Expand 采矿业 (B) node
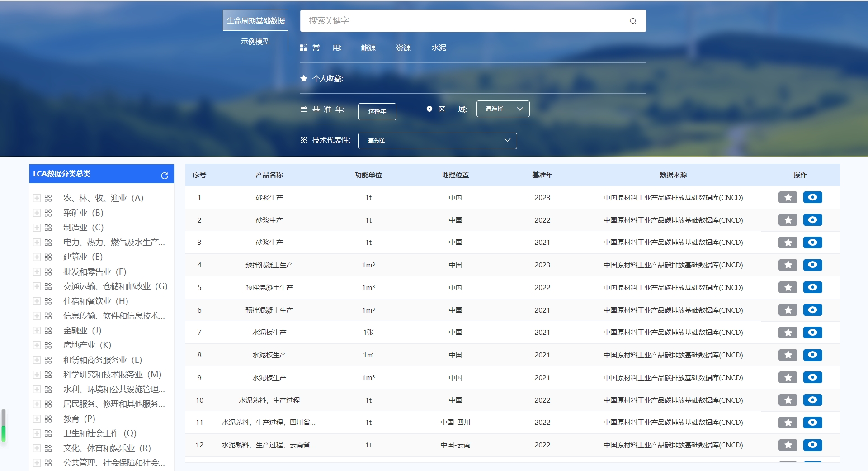 click(x=37, y=213)
